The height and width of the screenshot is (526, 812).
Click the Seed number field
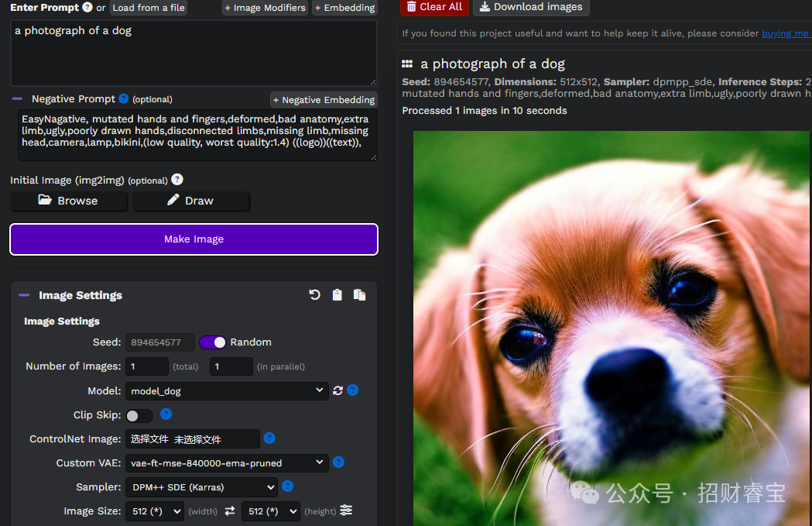tap(160, 342)
